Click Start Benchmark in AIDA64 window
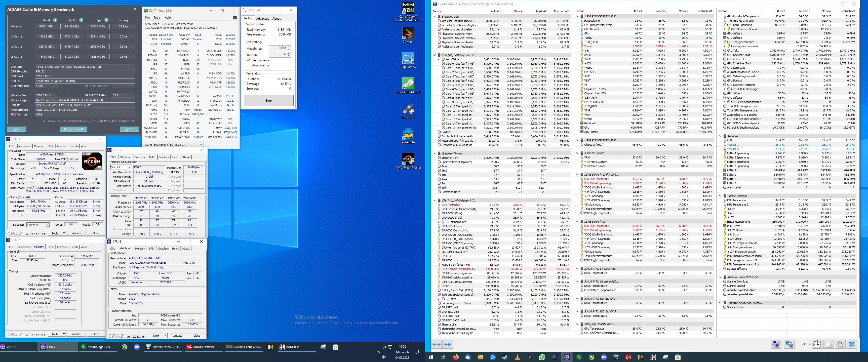Viewport: 868px width, 362px height. (x=73, y=129)
